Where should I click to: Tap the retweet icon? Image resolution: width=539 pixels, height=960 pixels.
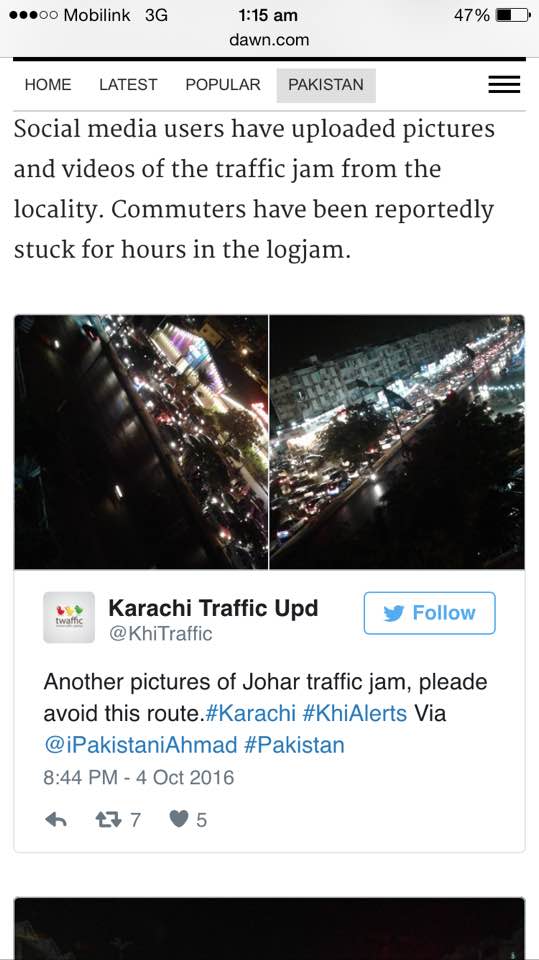[110, 819]
